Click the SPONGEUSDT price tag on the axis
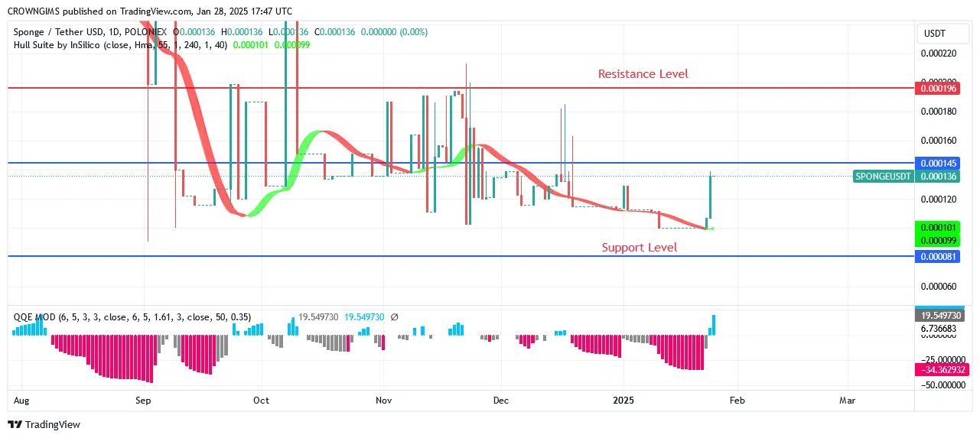 (x=883, y=177)
